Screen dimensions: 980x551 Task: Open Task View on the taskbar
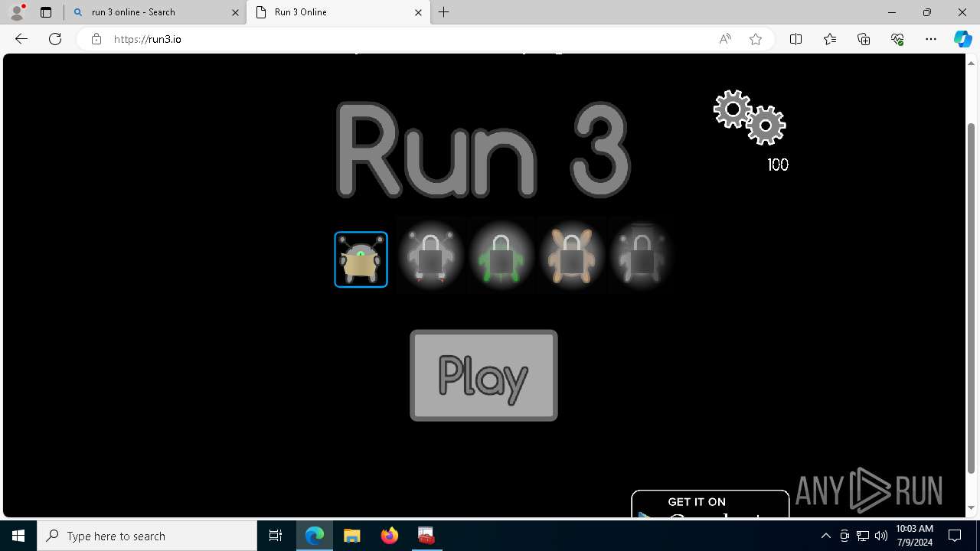276,536
